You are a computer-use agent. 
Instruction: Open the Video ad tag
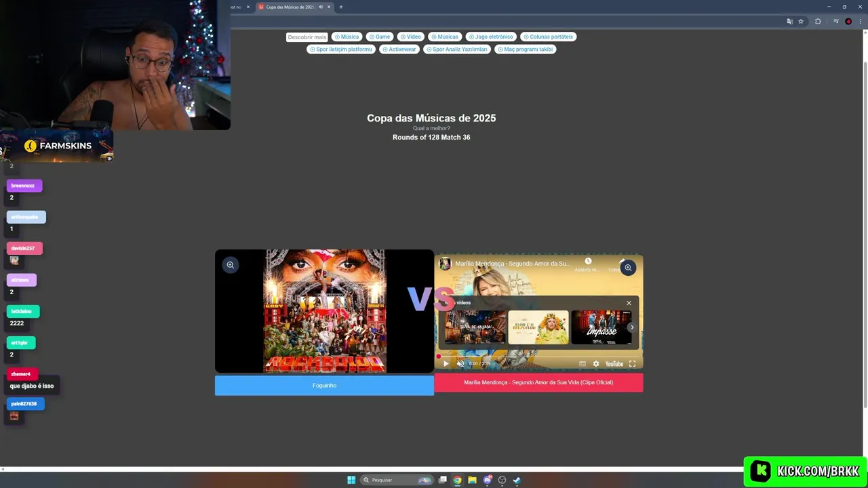point(410,37)
